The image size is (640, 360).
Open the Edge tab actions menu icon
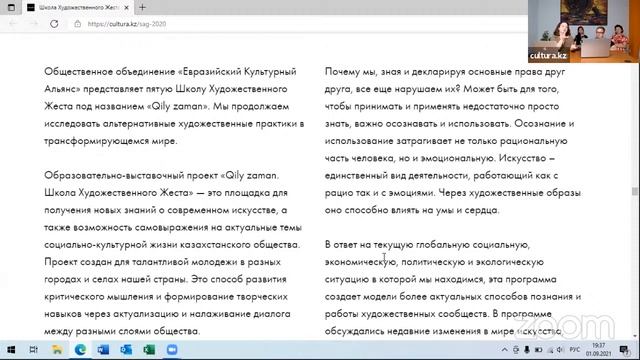[x=11, y=7]
